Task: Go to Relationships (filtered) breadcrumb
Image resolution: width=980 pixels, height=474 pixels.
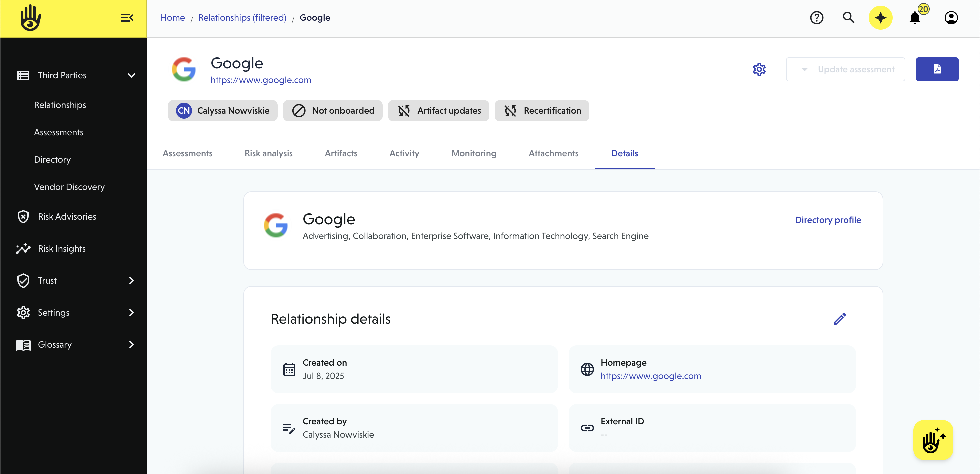Action: 242,18
